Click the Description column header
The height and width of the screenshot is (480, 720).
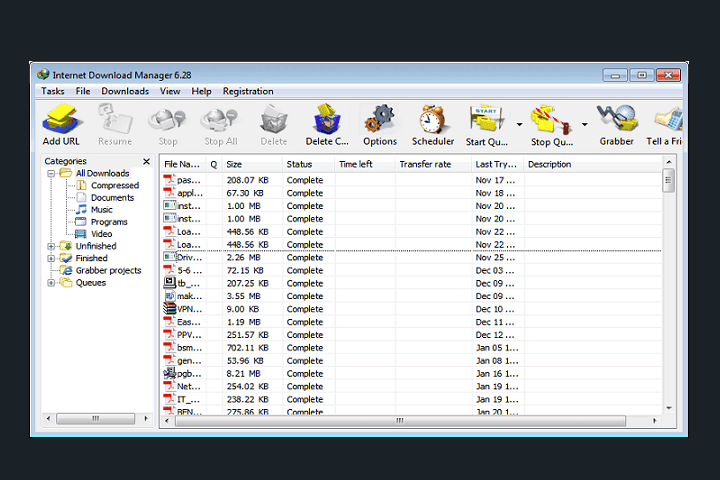click(x=593, y=164)
